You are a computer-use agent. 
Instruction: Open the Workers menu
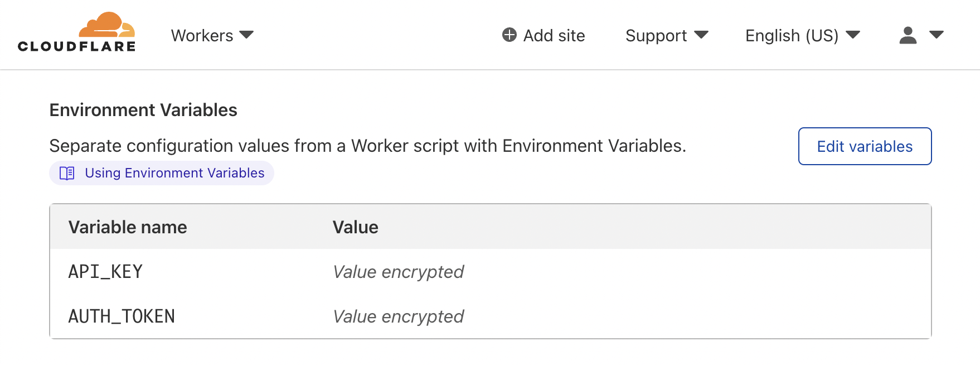tap(212, 35)
